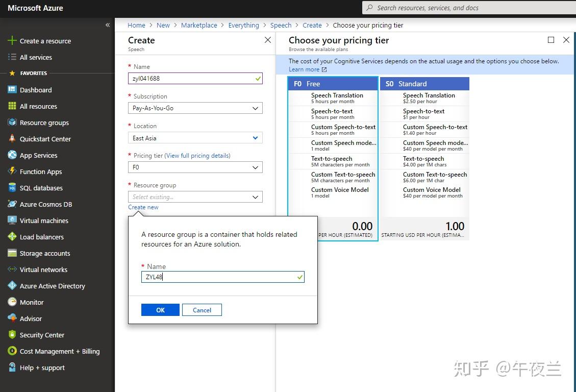
Task: Click the resource group Name field ZYL48
Action: (222, 277)
